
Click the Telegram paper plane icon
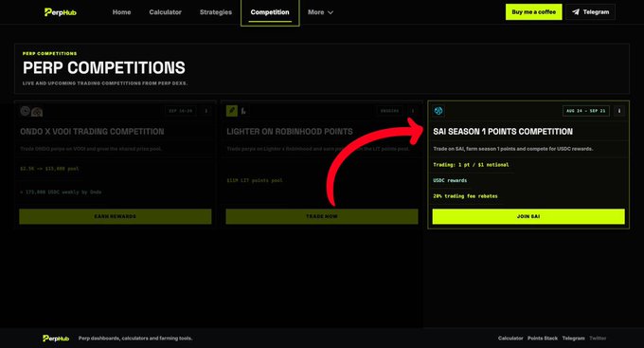(576, 12)
